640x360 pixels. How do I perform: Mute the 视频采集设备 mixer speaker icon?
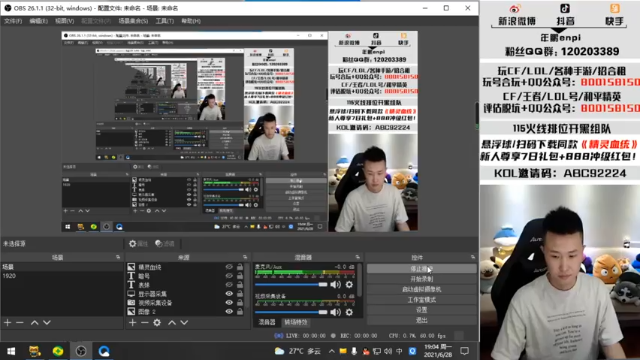336,312
